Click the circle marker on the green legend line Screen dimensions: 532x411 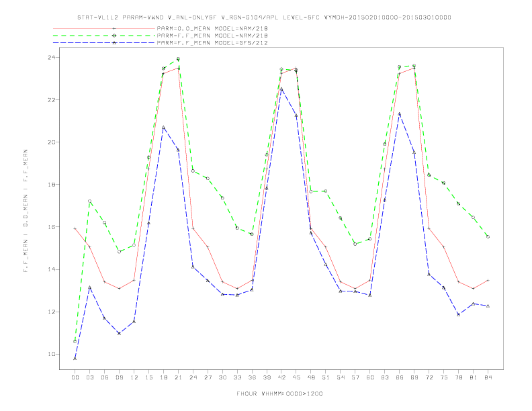pyautogui.click(x=114, y=36)
